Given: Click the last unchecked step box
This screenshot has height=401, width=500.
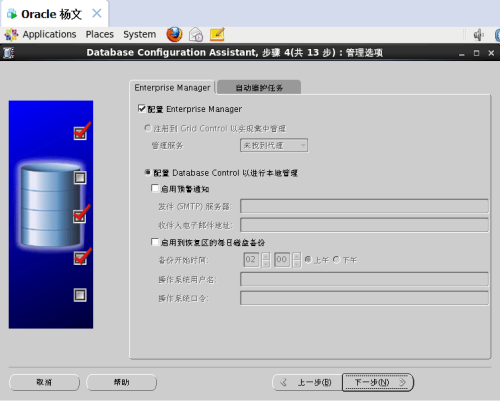Looking at the screenshot, I should (x=80, y=295).
